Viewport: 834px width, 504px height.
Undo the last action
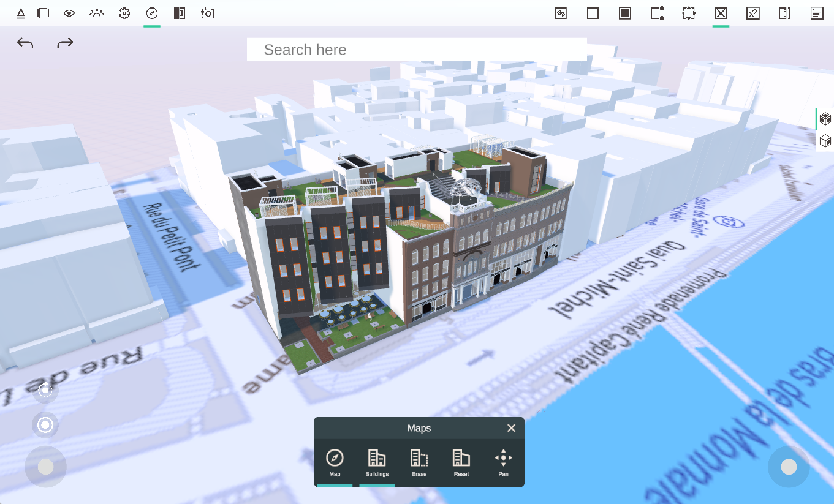point(25,43)
